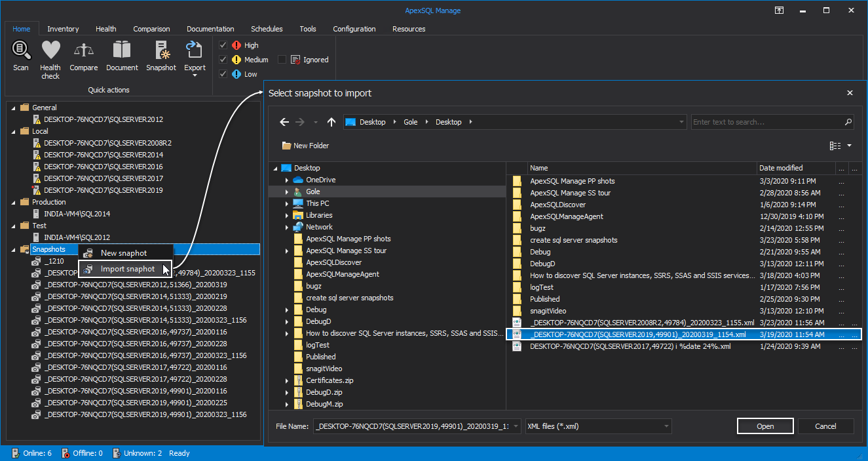Navigate back in the file dialog
The width and height of the screenshot is (868, 461).
pos(284,122)
